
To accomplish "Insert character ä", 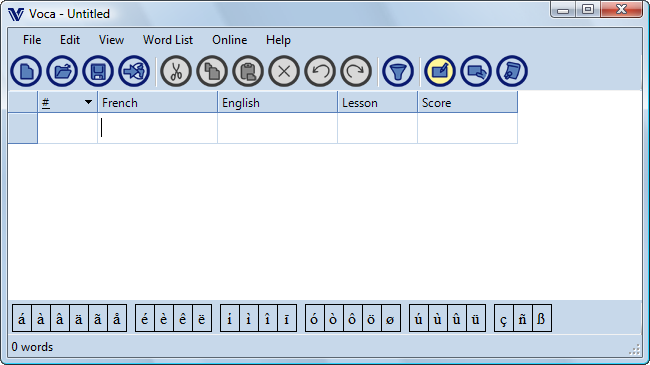I will tap(79, 319).
